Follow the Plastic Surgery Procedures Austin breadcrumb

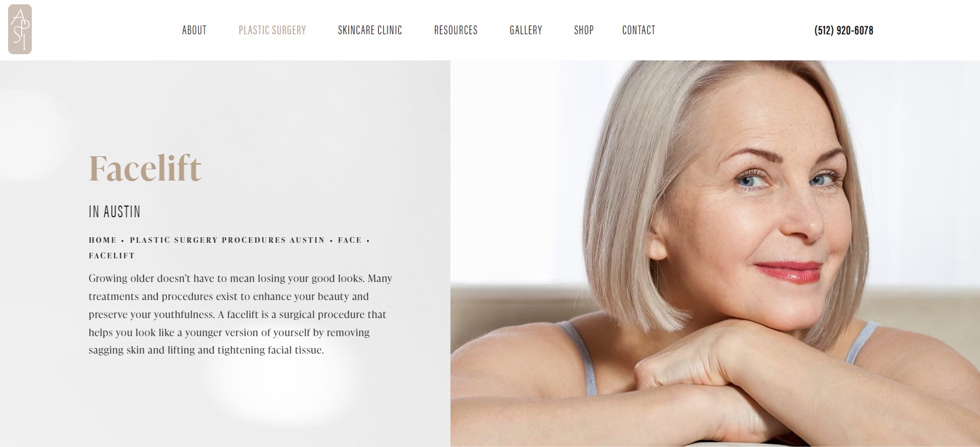[227, 240]
